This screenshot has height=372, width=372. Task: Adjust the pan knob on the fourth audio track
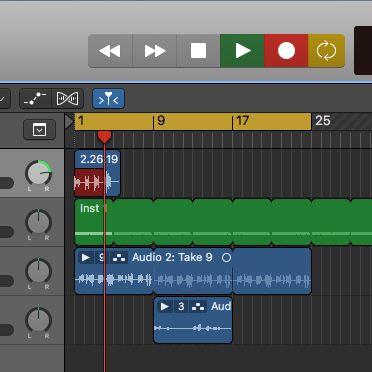coord(39,320)
